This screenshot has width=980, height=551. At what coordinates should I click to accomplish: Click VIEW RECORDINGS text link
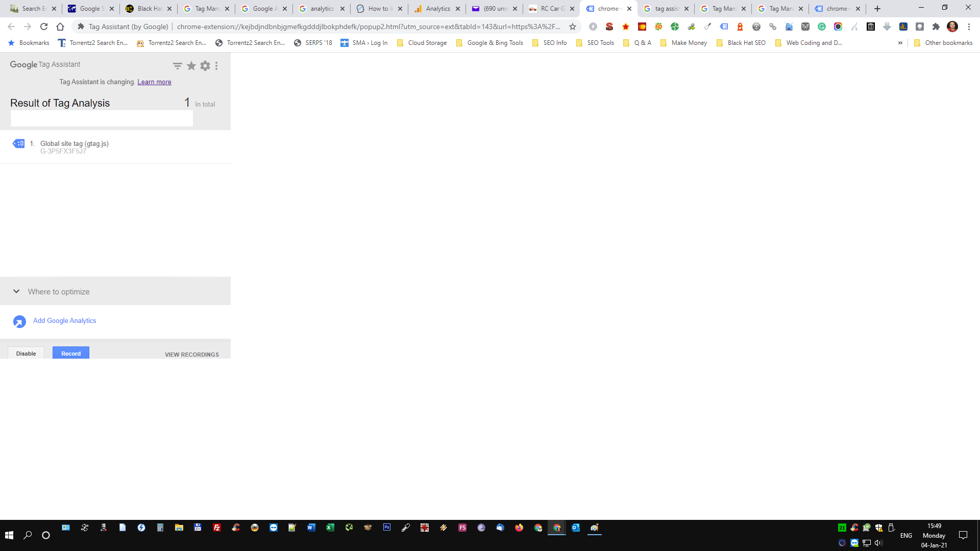click(x=192, y=355)
